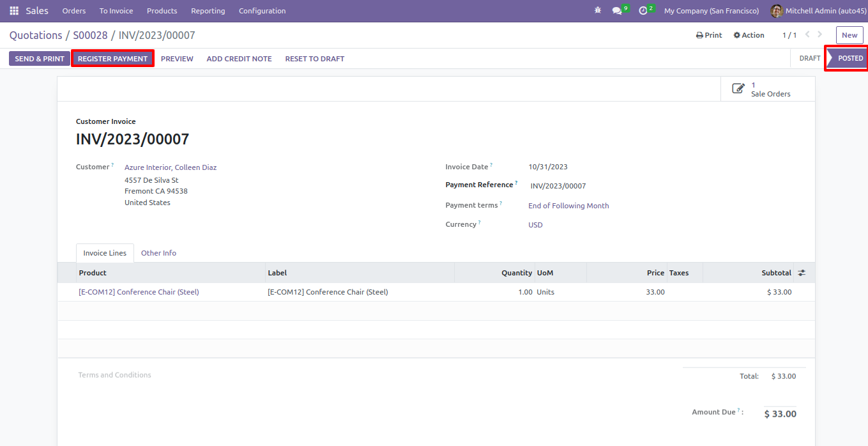This screenshot has width=868, height=446.
Task: Open the apps grid menu icon
Action: pos(14,11)
